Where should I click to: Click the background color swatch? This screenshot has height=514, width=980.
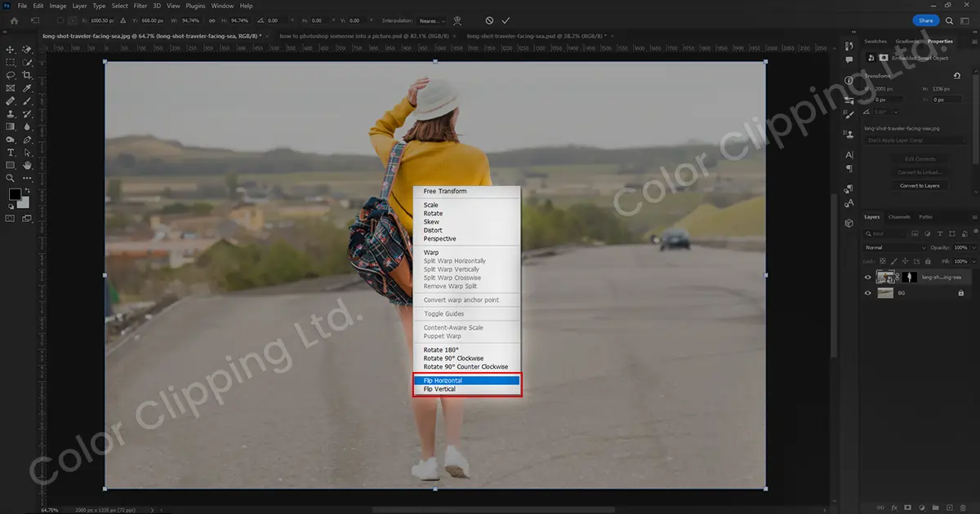24,203
